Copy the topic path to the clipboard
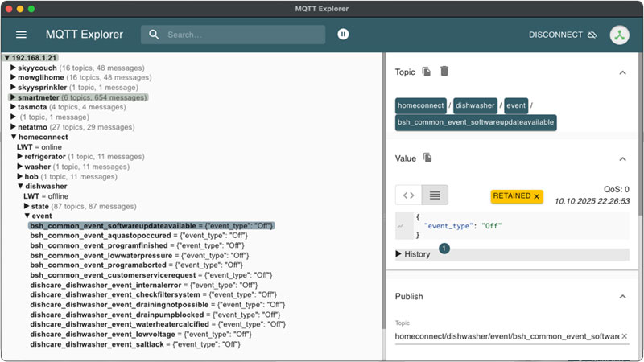644x362 pixels. [x=427, y=72]
